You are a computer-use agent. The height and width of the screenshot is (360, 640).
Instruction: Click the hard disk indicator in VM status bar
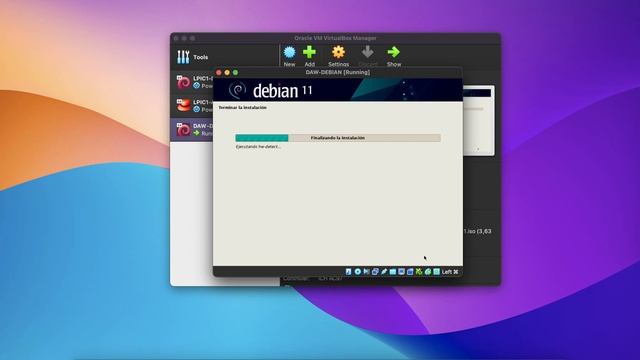pos(348,271)
